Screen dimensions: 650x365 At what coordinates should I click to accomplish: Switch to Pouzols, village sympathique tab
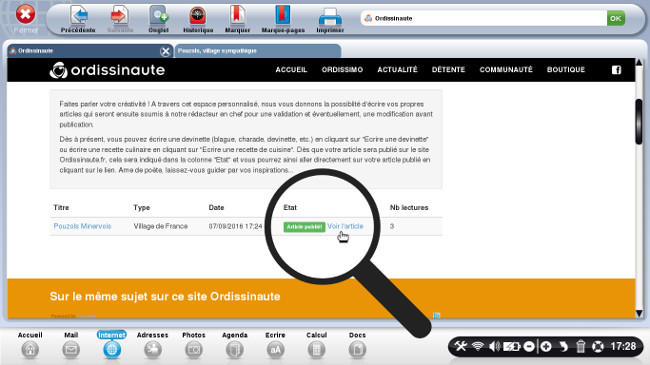click(x=257, y=51)
